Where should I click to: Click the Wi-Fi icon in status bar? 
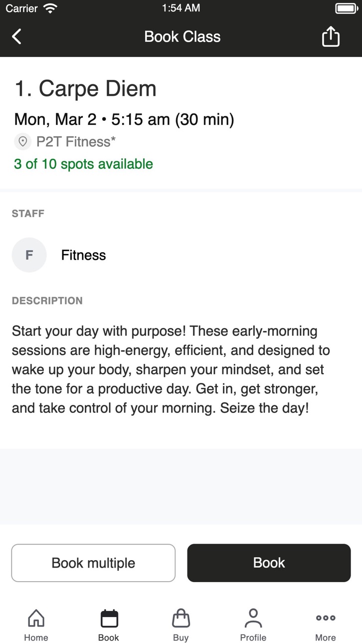point(50,8)
